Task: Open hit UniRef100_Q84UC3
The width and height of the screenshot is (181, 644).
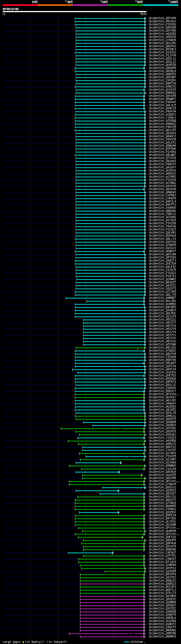Action: point(162,136)
